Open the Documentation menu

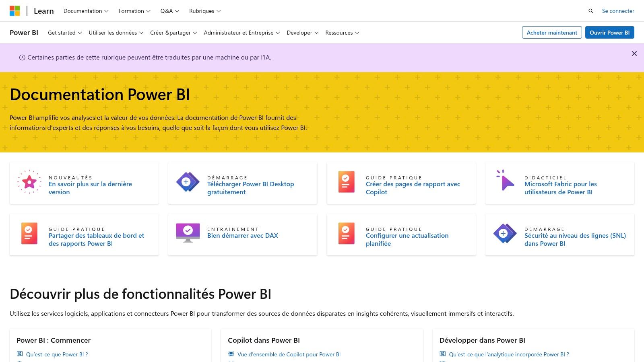click(x=85, y=11)
